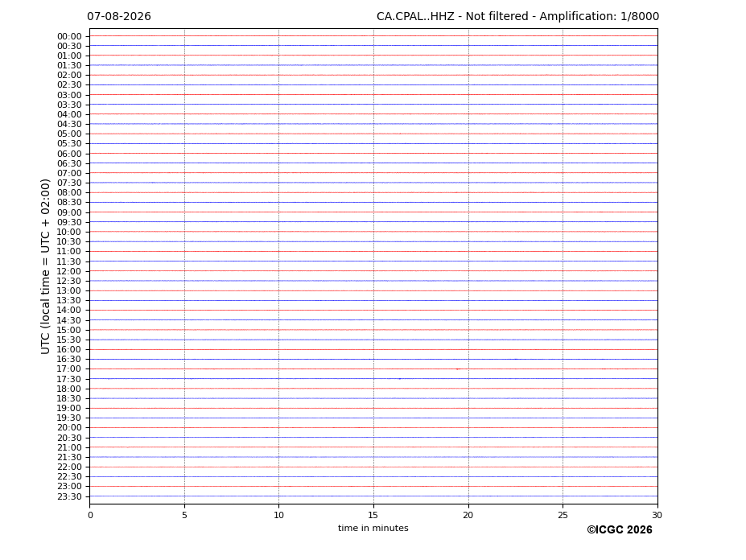The width and height of the screenshot is (746, 560).
Task: Click the 12:00 time row label
Action: pos(69,271)
